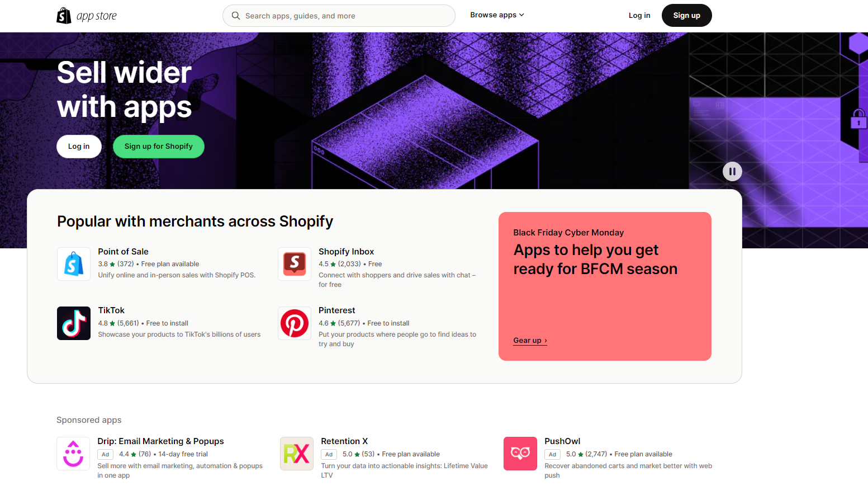Viewport: 868px width, 495px height.
Task: Click 'Recover abandoned carts' description
Action: (628, 470)
